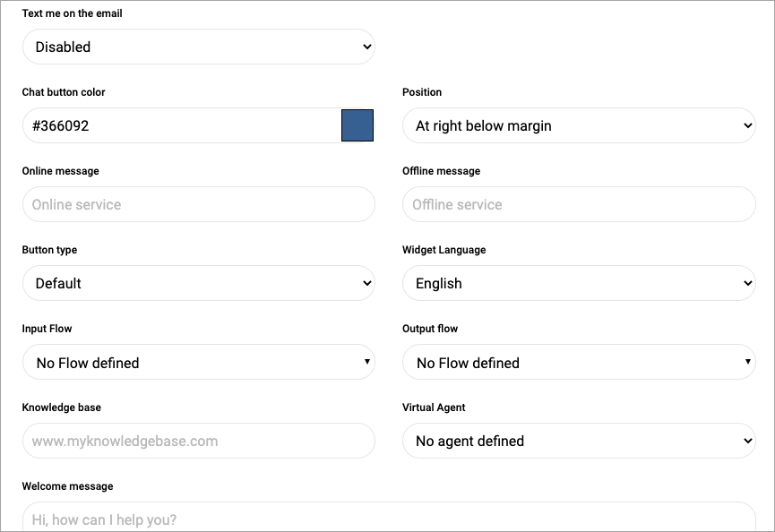This screenshot has width=775, height=532.
Task: Focus the Offline message text box
Action: pyautogui.click(x=579, y=204)
